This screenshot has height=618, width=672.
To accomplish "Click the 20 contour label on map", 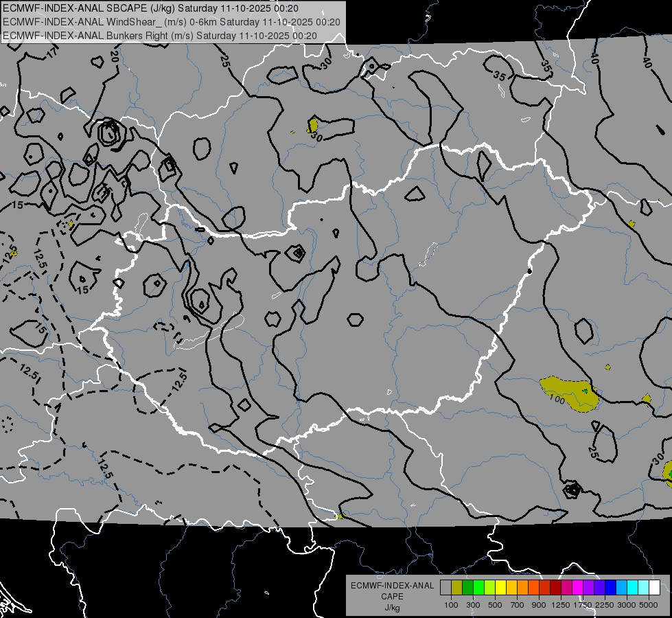I will 114,56.
